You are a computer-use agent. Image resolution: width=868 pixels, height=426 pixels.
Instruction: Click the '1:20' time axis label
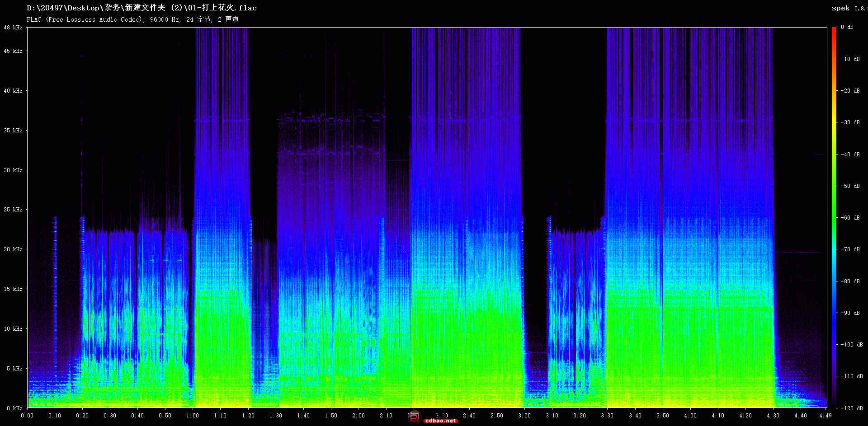pos(248,416)
